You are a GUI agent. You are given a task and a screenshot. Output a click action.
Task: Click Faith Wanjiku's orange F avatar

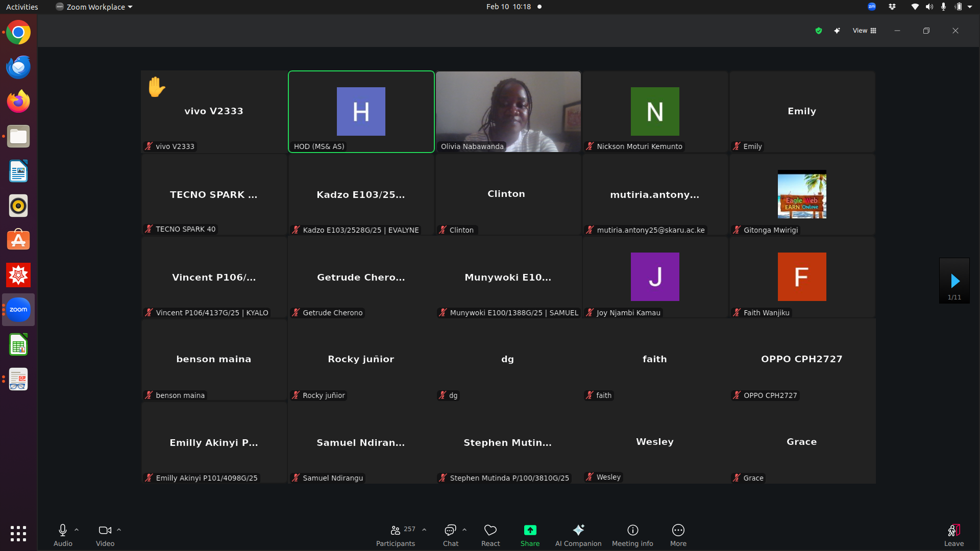click(802, 277)
